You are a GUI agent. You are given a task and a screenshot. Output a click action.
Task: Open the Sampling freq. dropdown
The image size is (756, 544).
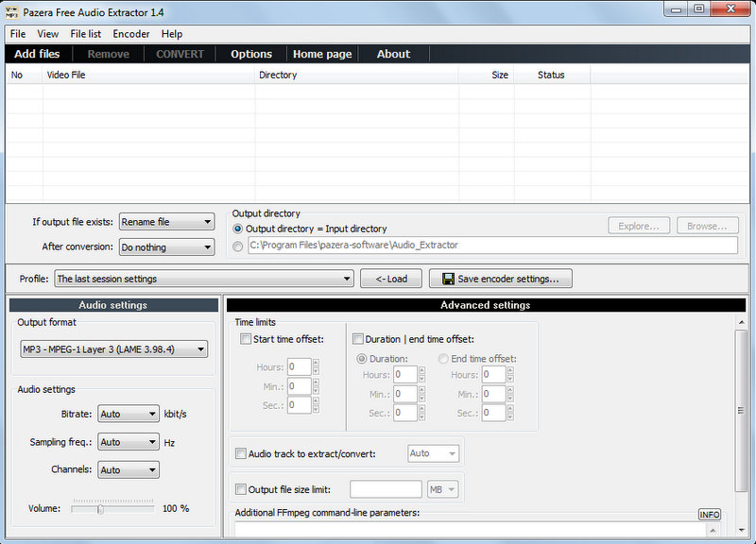129,442
